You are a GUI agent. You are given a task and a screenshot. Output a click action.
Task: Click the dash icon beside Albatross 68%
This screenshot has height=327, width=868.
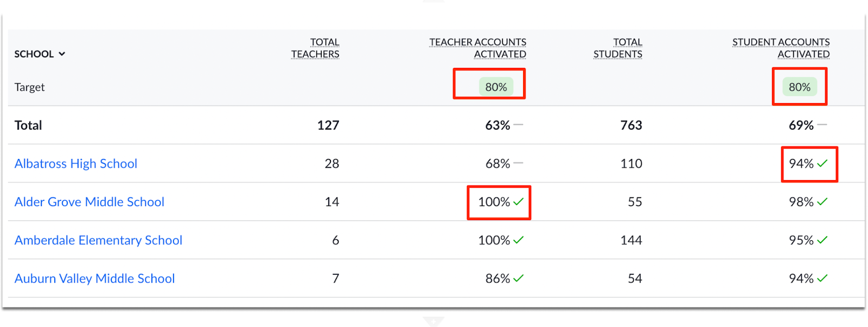click(519, 163)
